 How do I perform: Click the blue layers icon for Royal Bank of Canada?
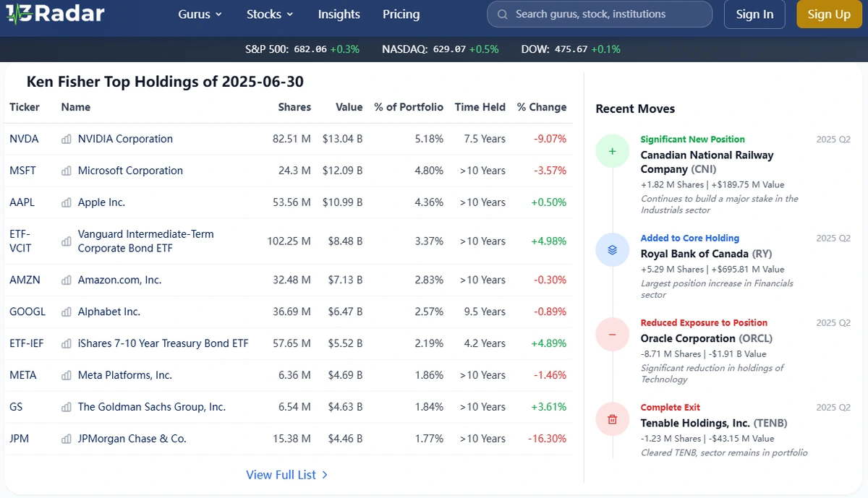(x=612, y=250)
